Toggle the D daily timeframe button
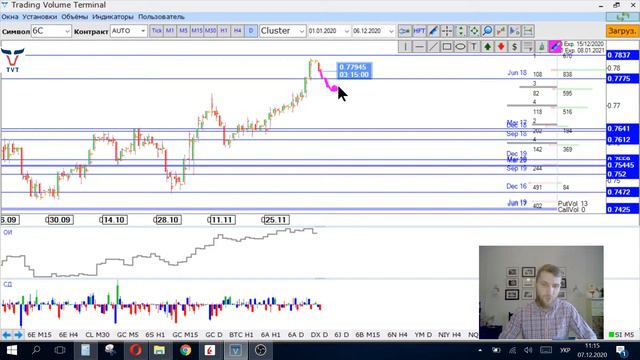The width and height of the screenshot is (640, 360). pos(251,31)
